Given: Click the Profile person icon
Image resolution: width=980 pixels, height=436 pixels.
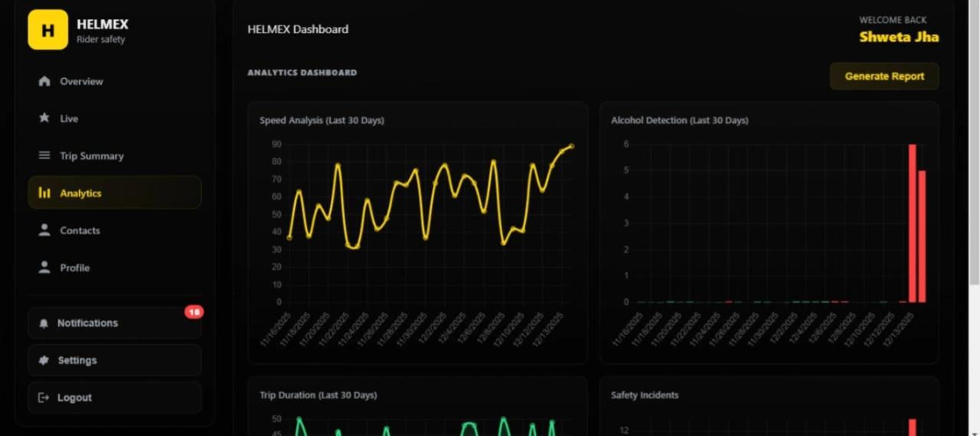Looking at the screenshot, I should (44, 268).
